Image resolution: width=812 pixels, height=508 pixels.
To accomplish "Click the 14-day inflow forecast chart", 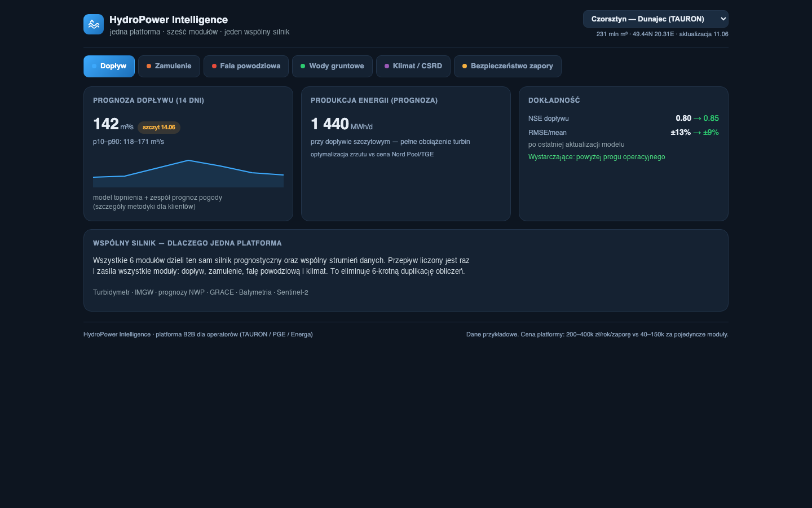I will tap(188, 173).
